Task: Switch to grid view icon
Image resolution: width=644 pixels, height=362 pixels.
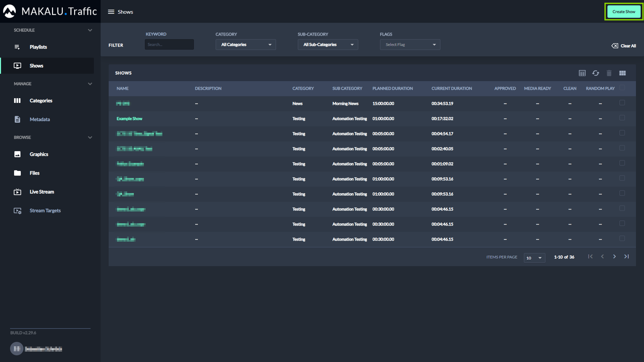Action: (623, 73)
